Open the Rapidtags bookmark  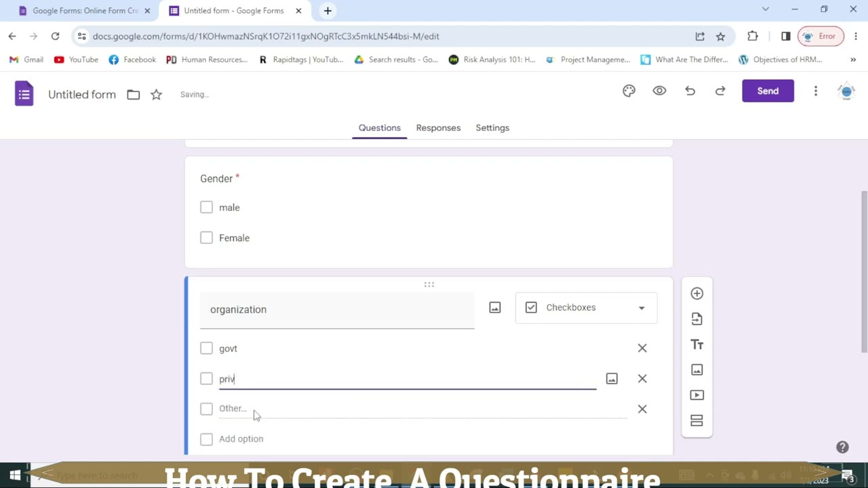coord(300,60)
